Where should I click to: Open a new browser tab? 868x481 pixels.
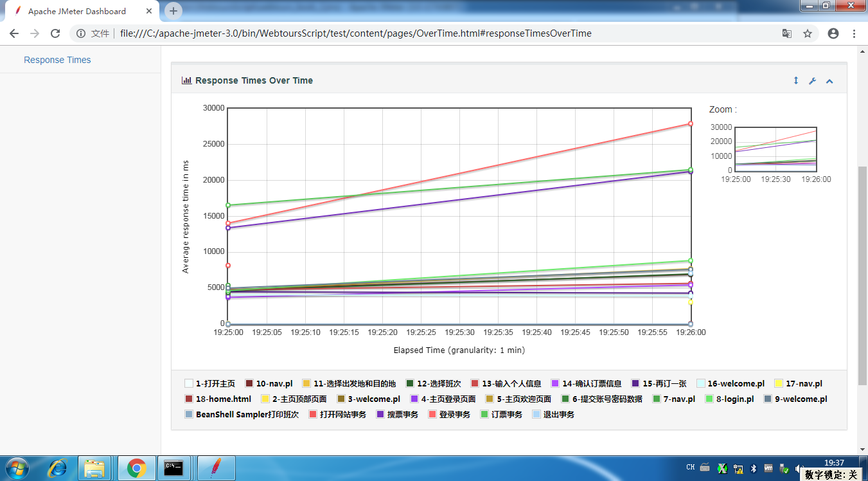click(173, 11)
